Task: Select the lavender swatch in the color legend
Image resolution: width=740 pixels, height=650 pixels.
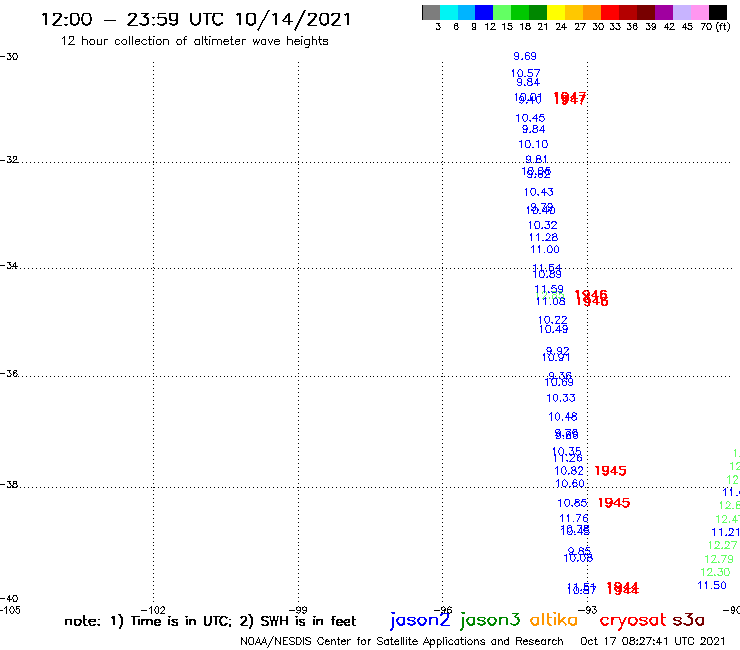Action: [x=681, y=12]
